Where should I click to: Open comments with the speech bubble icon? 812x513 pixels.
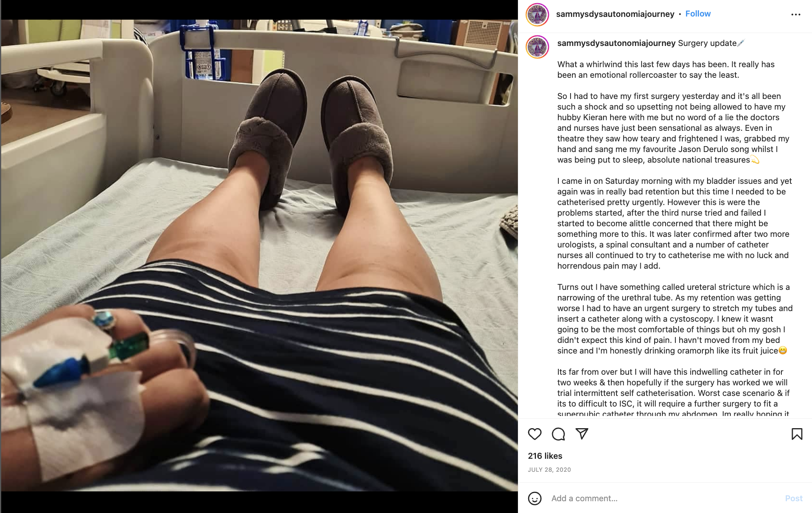pos(558,434)
